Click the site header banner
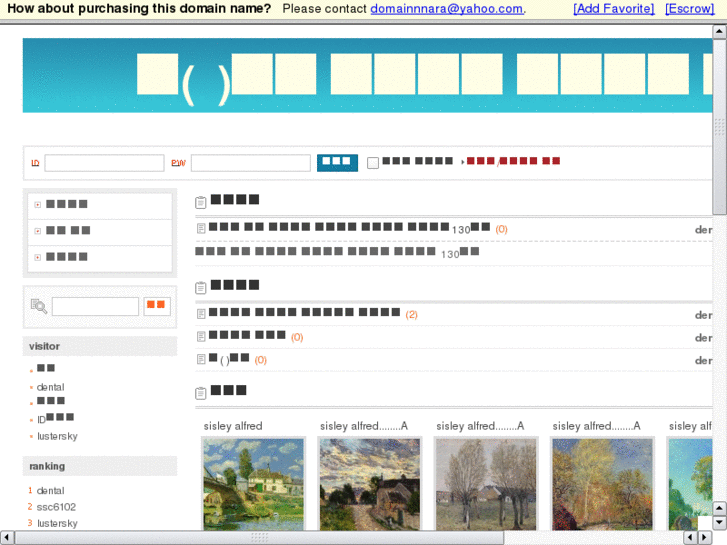 click(x=367, y=75)
